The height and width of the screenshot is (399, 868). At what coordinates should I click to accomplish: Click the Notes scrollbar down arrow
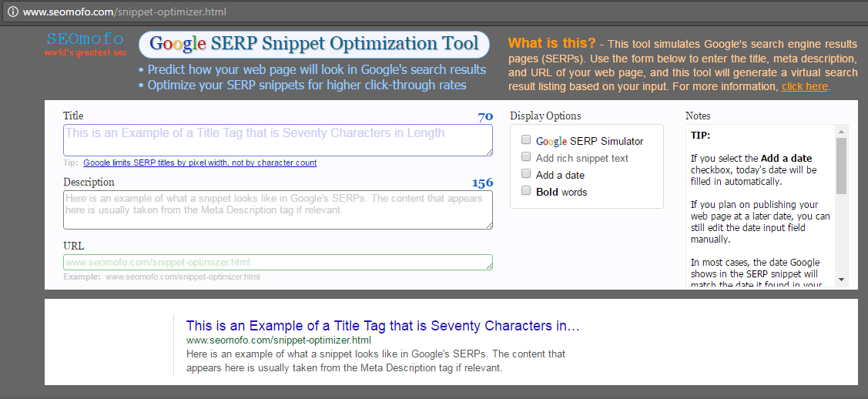click(841, 280)
